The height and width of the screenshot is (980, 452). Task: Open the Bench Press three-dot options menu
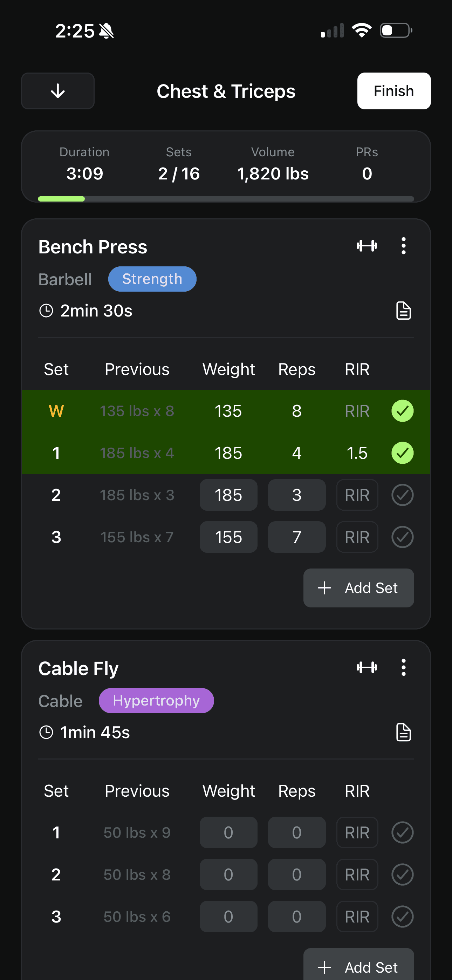point(403,246)
